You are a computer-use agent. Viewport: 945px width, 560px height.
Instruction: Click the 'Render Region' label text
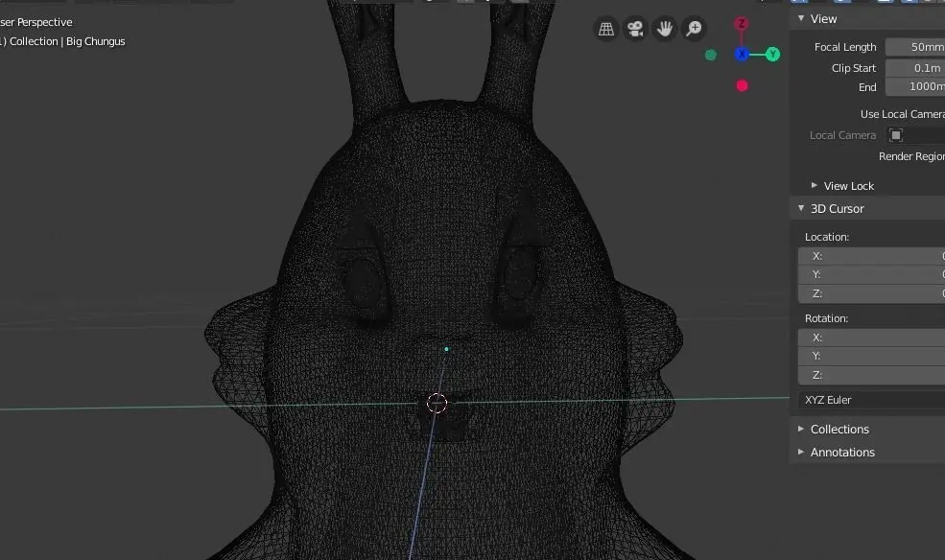point(911,156)
